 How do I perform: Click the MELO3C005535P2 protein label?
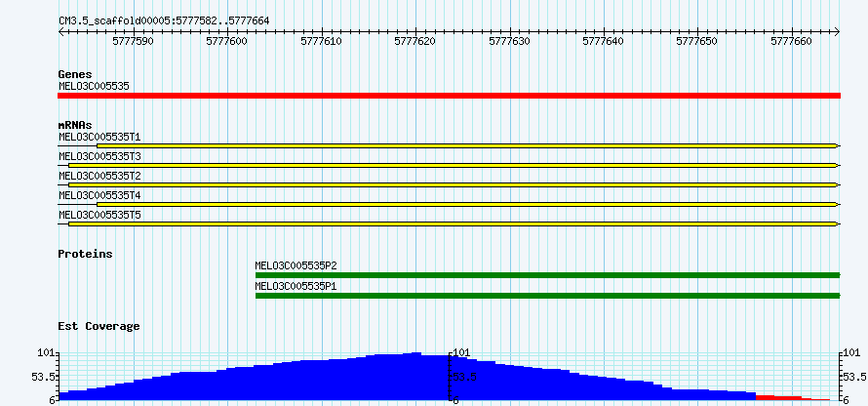point(296,265)
